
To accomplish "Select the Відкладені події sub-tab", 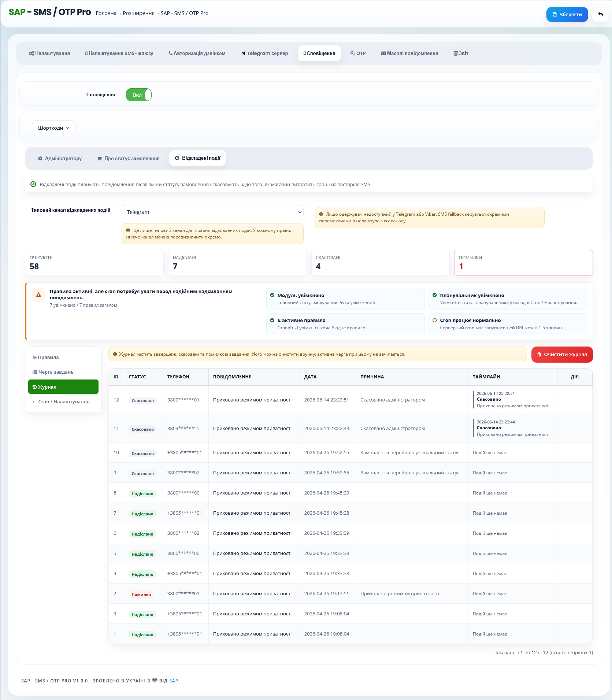I will [x=197, y=158].
